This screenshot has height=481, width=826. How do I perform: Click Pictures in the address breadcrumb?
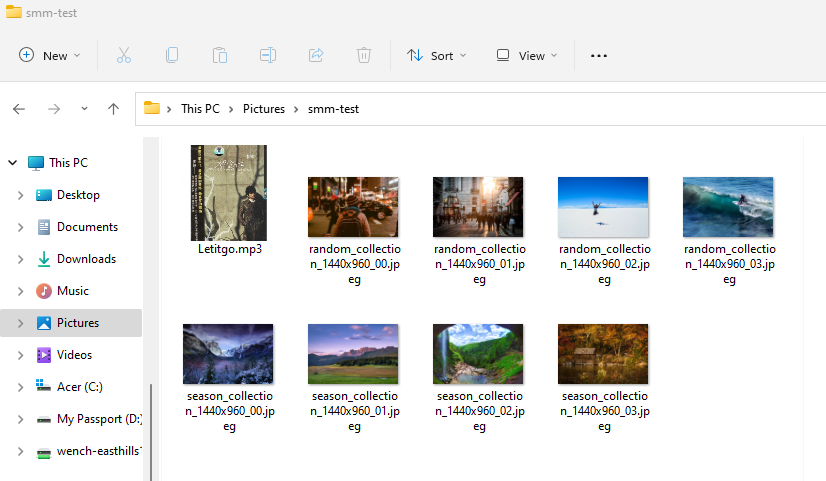tap(264, 109)
